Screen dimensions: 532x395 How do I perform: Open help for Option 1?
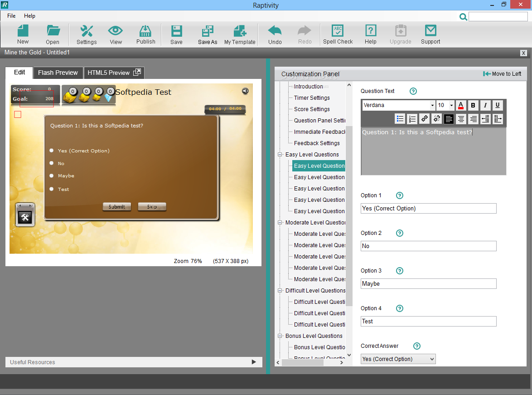tap(400, 195)
